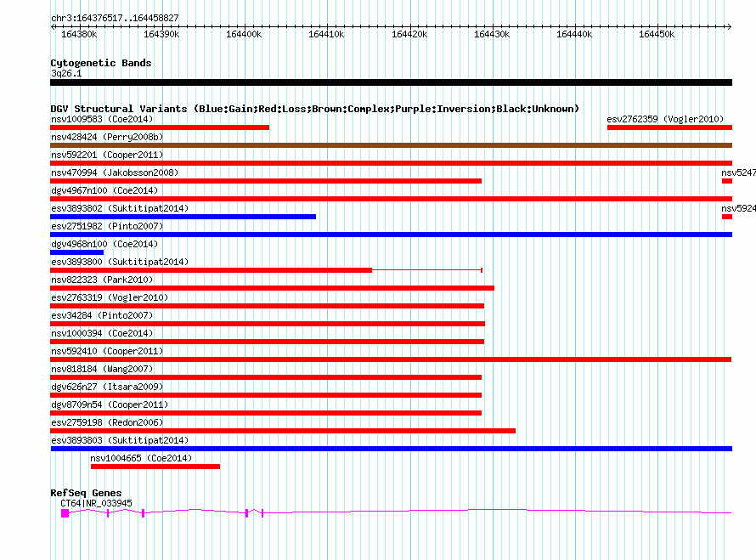Select the esv2762359 (Vogler2010) variant label
The width and height of the screenshot is (756, 560).
click(x=665, y=119)
